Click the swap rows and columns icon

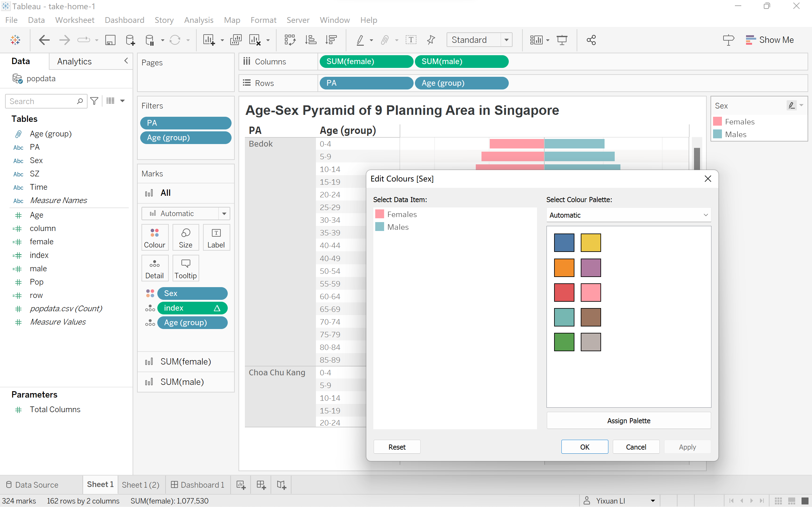(290, 40)
